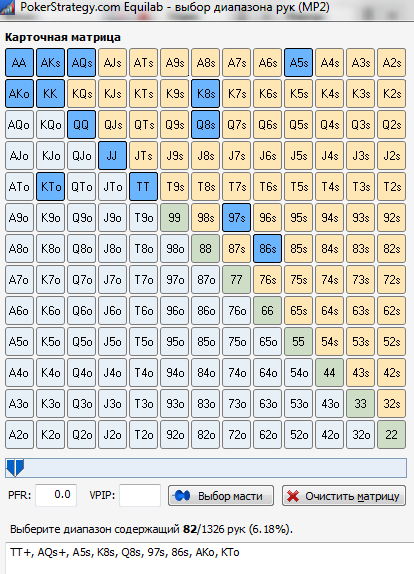
Task: Toggle the selected A5s cell off
Action: 298,63
